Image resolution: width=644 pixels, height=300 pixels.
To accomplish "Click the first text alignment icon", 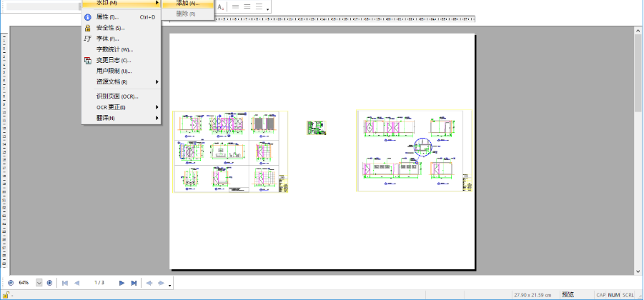I will click(235, 7).
